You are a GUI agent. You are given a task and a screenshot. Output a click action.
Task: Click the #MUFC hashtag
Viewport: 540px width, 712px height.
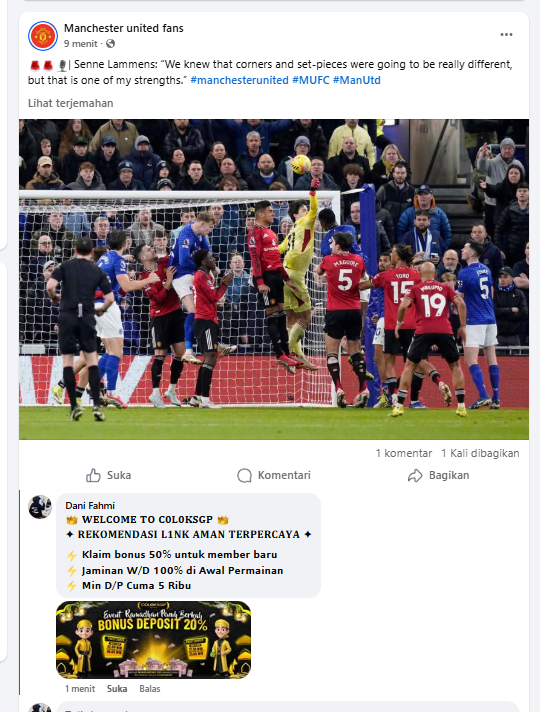311,80
